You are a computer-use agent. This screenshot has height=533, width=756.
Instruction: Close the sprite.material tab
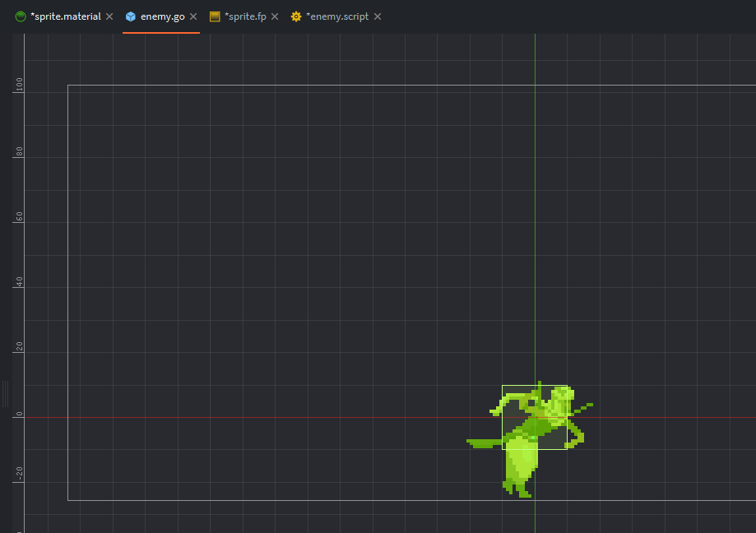[109, 16]
